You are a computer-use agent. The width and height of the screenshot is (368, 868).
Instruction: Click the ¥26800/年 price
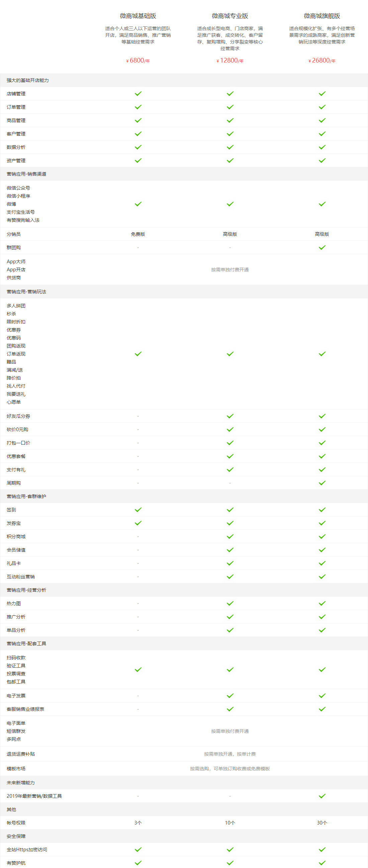tap(322, 60)
